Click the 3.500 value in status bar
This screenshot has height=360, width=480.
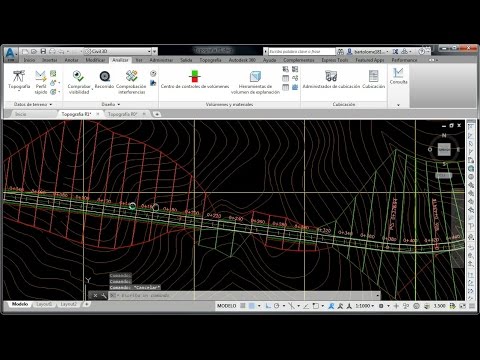click(439, 306)
